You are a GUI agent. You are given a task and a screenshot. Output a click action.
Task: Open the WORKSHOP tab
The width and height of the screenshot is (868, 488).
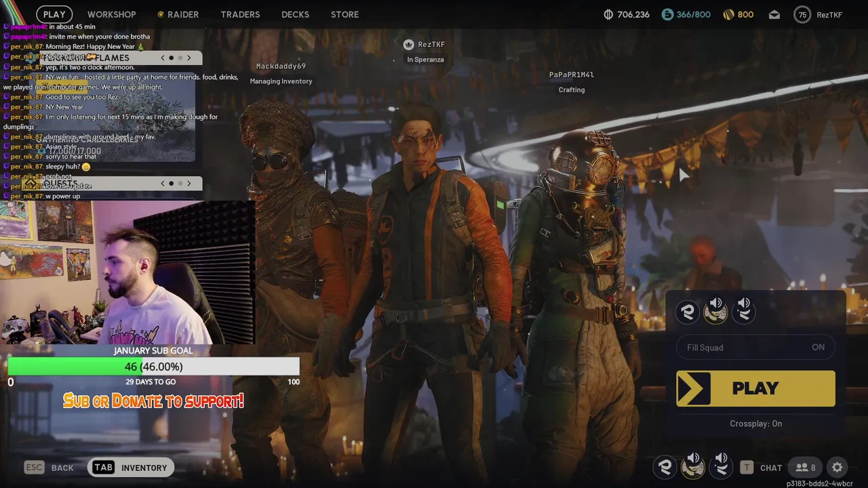tap(111, 14)
